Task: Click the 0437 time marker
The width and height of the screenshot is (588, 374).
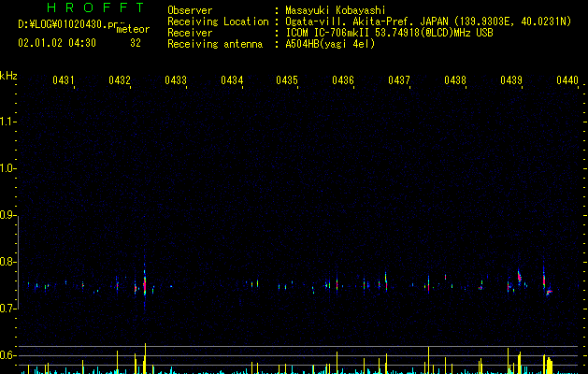Action: 399,80
